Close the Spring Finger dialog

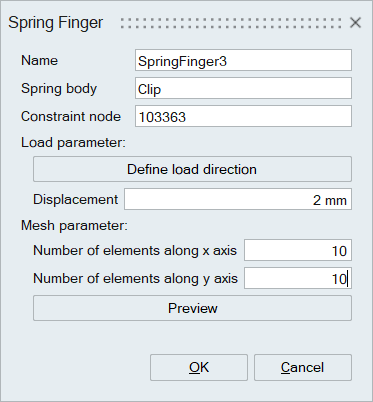tap(355, 23)
